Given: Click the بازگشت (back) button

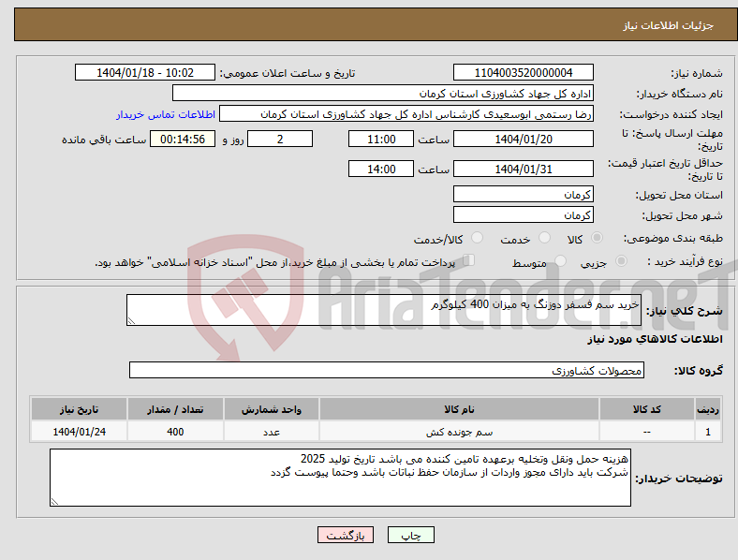Looking at the screenshot, I should click(x=346, y=535).
